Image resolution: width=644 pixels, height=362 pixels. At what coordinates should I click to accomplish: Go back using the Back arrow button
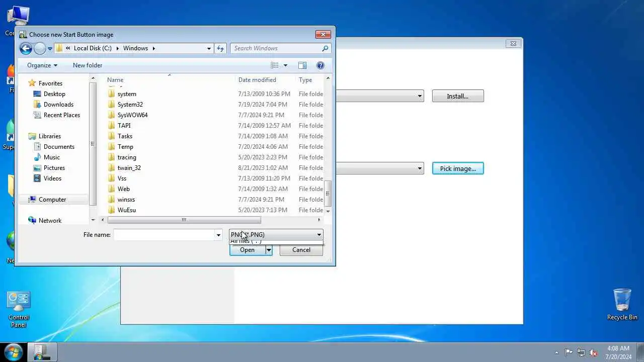[26, 48]
